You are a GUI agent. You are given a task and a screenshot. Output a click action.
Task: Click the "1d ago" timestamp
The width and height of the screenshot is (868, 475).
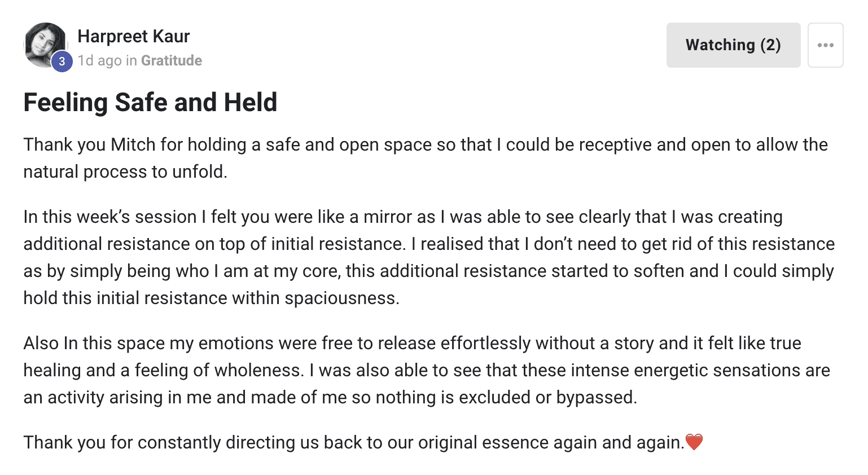coord(99,60)
